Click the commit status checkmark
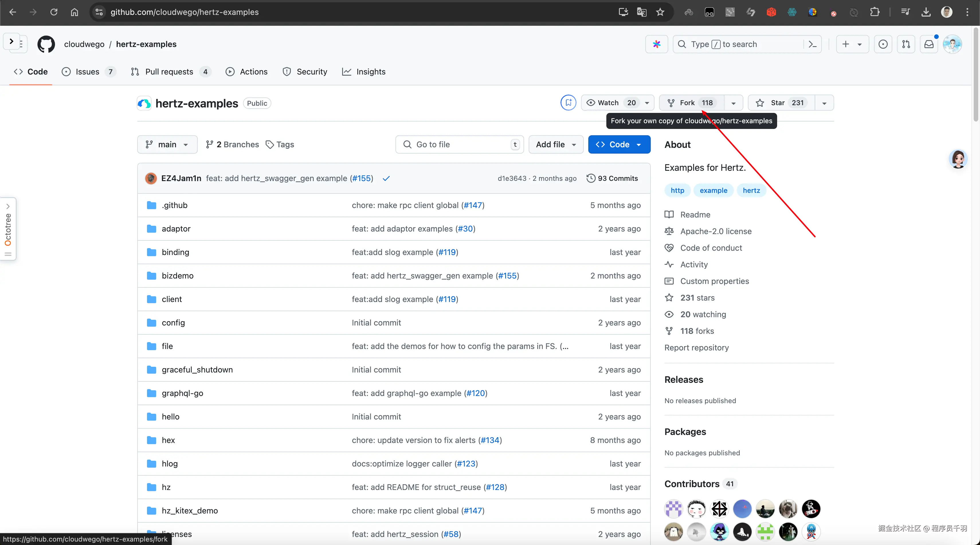 (386, 178)
